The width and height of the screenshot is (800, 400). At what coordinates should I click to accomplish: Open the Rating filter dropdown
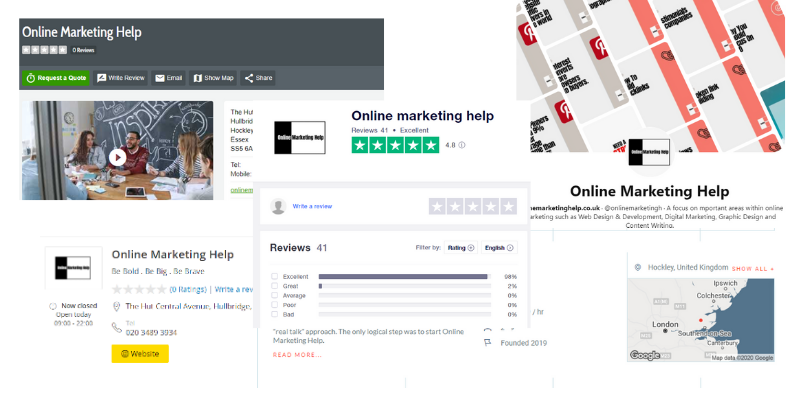(x=461, y=247)
